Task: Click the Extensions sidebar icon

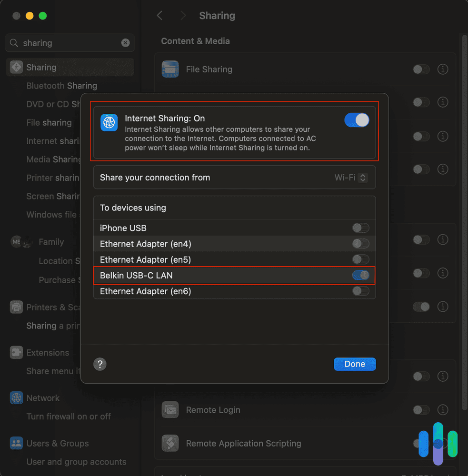Action: coord(16,352)
